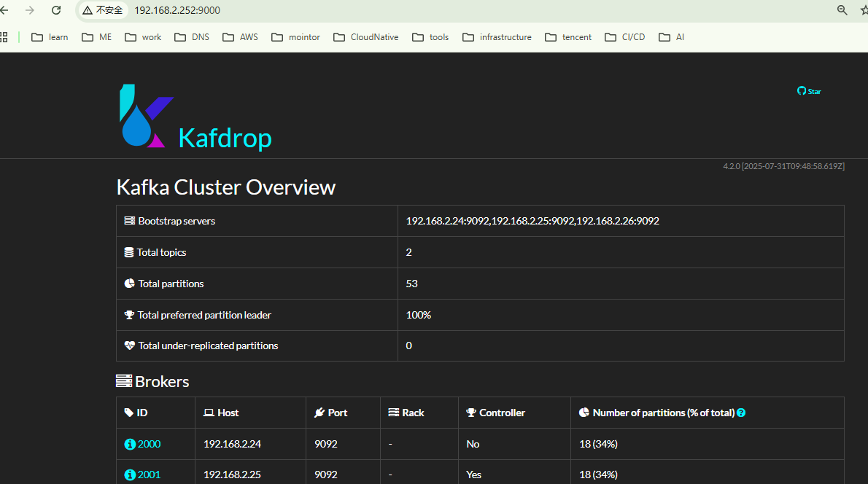Screen dimensions: 868x484
Task: Click the bootstrap servers address list value
Action: [x=532, y=221]
